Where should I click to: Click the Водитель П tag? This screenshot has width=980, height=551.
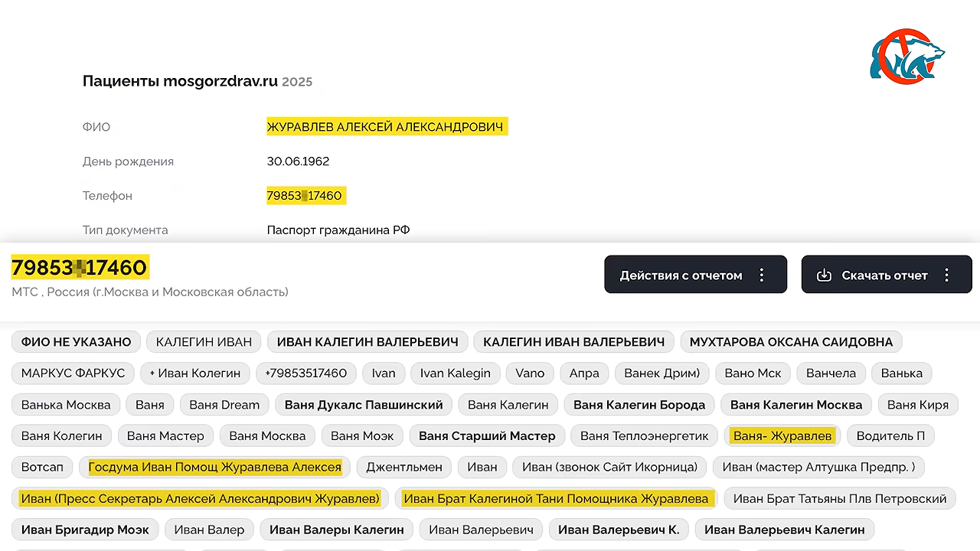(890, 436)
